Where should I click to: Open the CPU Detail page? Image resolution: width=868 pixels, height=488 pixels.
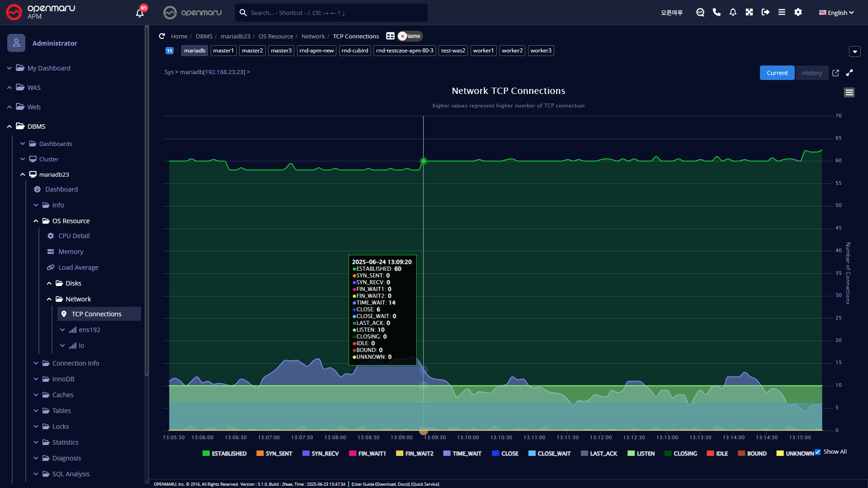[x=74, y=236]
